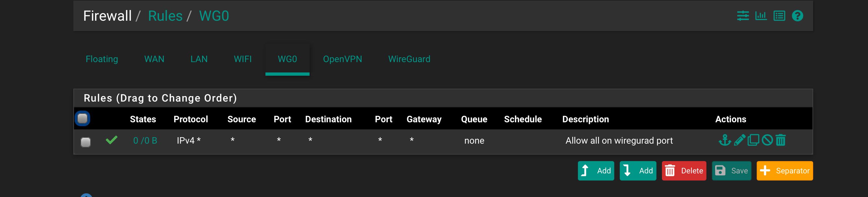Click the red Delete button
This screenshot has height=197, width=868.
click(x=684, y=171)
